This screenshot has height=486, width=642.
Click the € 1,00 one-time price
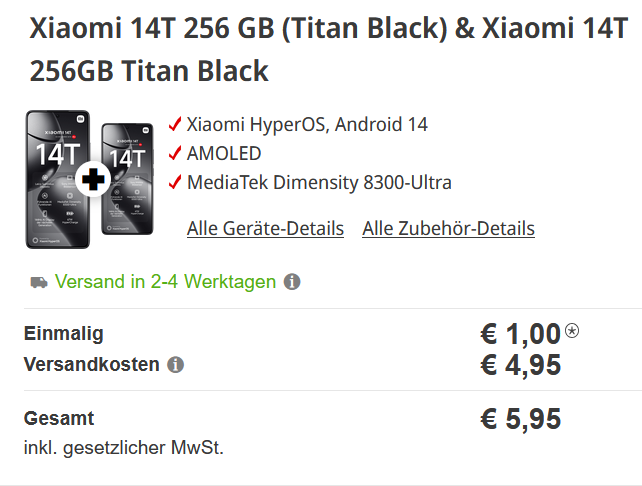click(x=520, y=335)
